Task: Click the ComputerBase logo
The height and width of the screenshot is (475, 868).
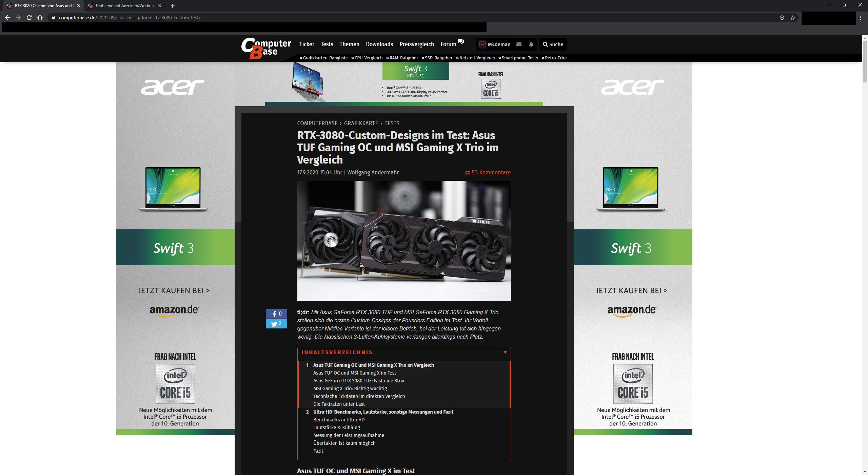Action: pos(266,48)
